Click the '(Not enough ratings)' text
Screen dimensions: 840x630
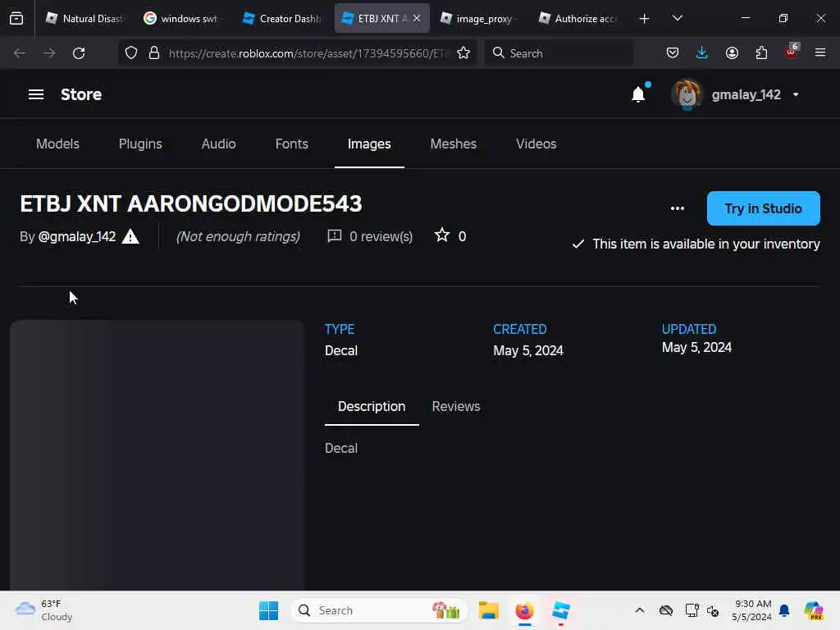[x=238, y=236]
